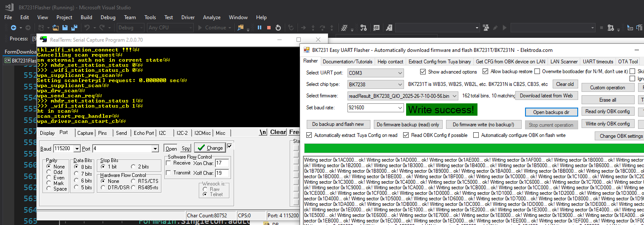Click the flasher log output text area
Screen dimensions: 644x225
474,191
